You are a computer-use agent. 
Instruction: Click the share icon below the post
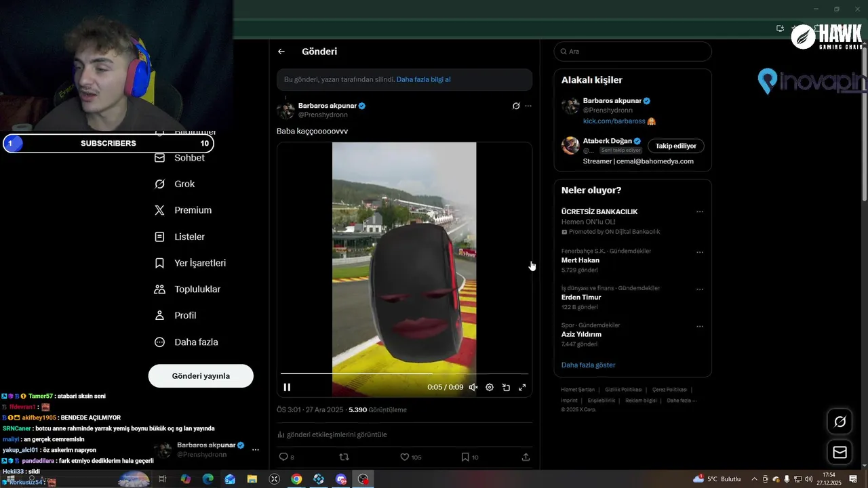coord(526,457)
